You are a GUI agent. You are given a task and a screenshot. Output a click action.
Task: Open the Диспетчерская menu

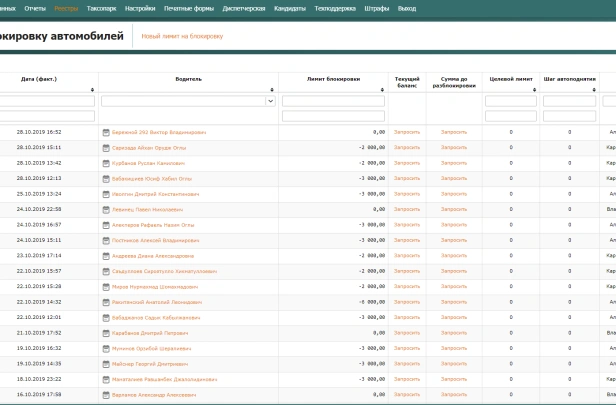(243, 7)
